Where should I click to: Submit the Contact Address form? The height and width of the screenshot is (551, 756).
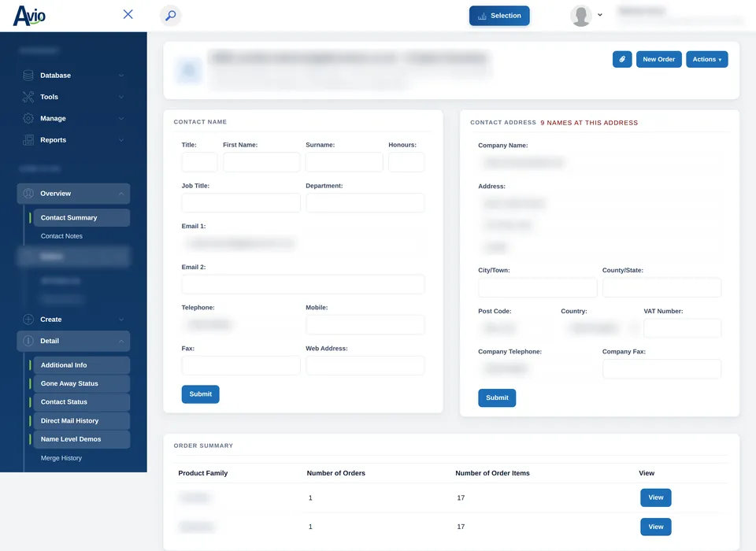pos(497,398)
